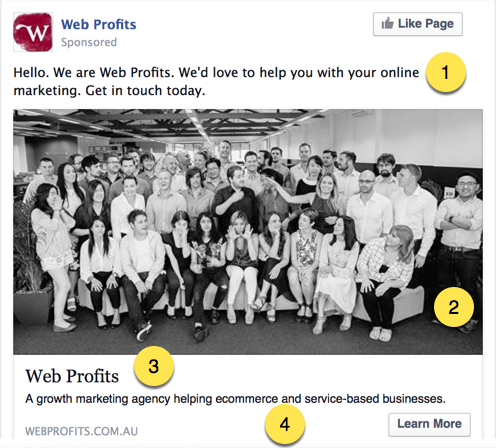Click the growth marketing agency description text
The image size is (496, 448).
tap(235, 399)
